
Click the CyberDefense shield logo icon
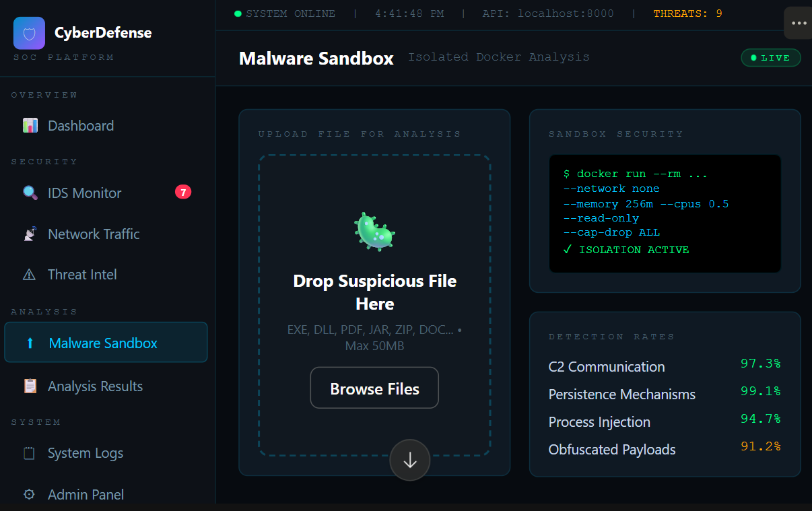29,33
